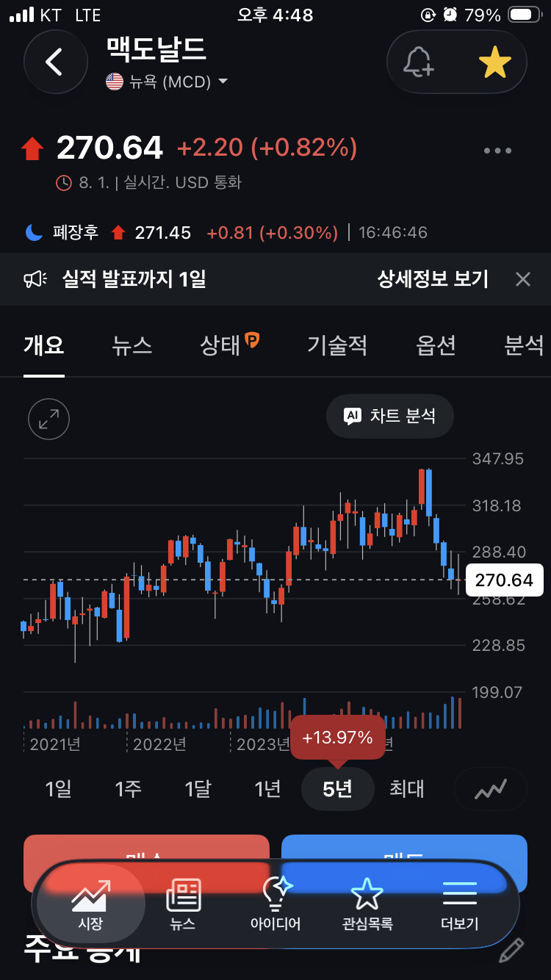Change chart type with line icon
Screen dimensions: 551x980
tap(491, 790)
